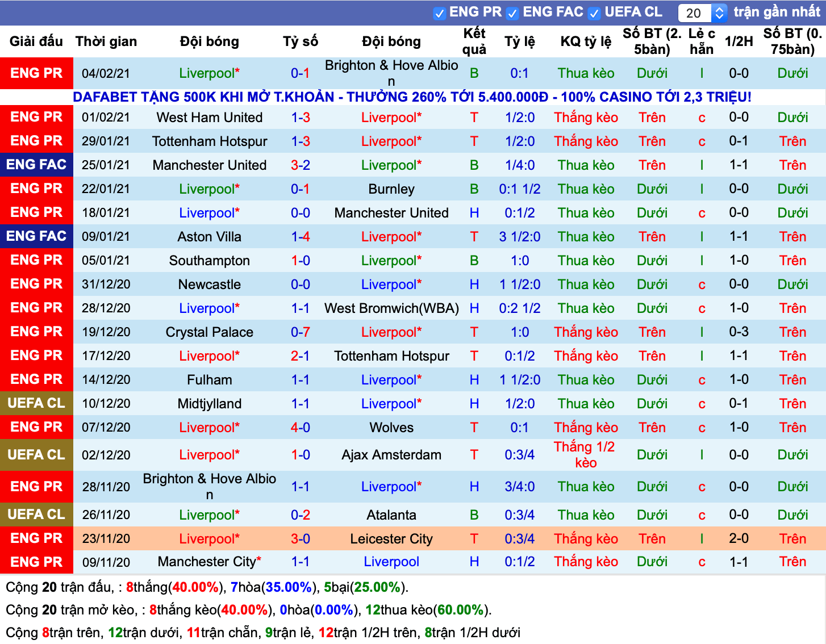
Task: Click Ajax Amsterdam team name
Action: click(391, 455)
